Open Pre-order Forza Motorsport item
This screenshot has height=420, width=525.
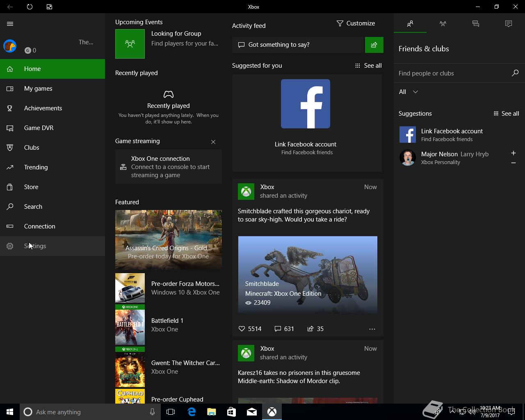pyautogui.click(x=169, y=288)
